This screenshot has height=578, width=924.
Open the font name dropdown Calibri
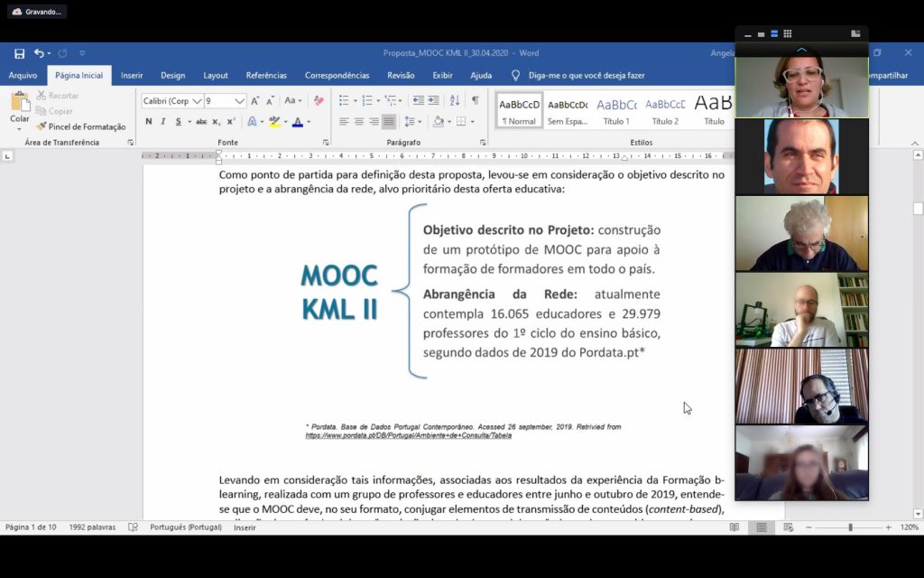(197, 101)
